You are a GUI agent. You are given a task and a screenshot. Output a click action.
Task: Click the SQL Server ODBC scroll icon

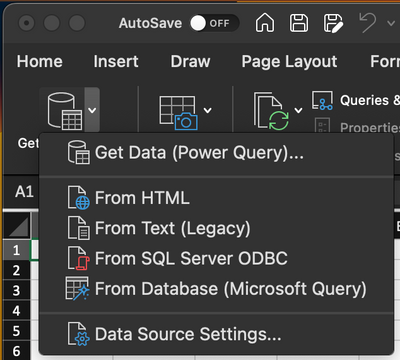[x=79, y=259]
